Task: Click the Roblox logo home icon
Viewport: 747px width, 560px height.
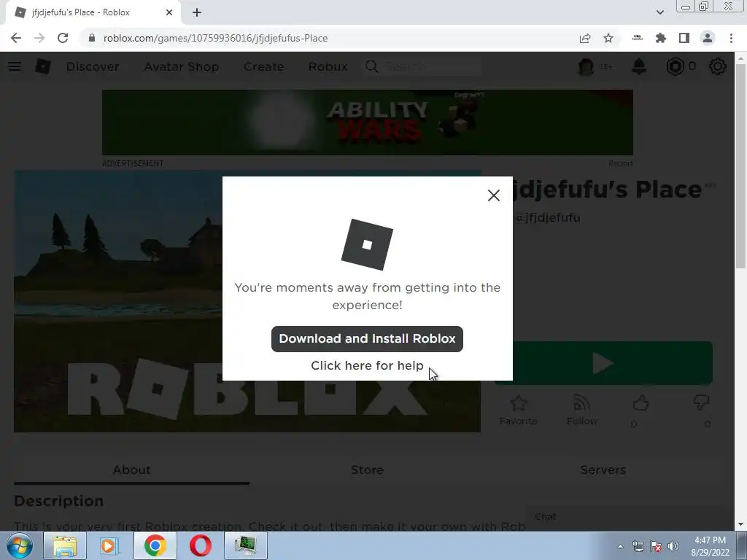Action: coord(43,66)
